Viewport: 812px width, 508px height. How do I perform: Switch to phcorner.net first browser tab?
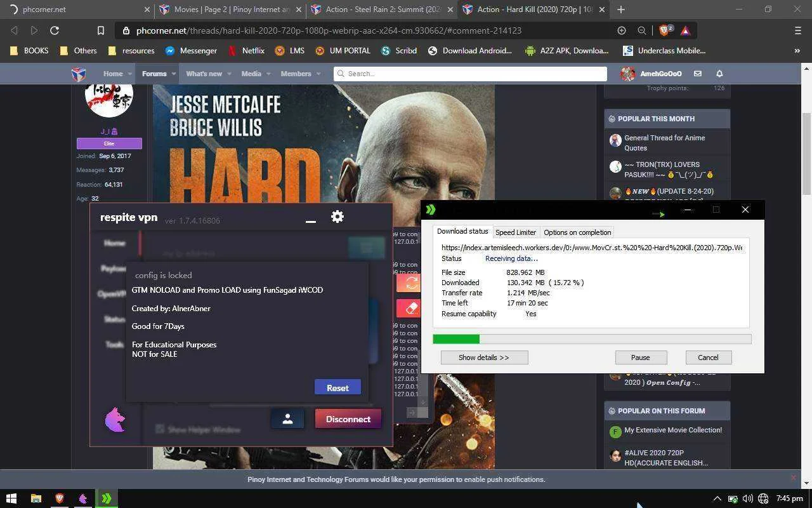[76, 10]
